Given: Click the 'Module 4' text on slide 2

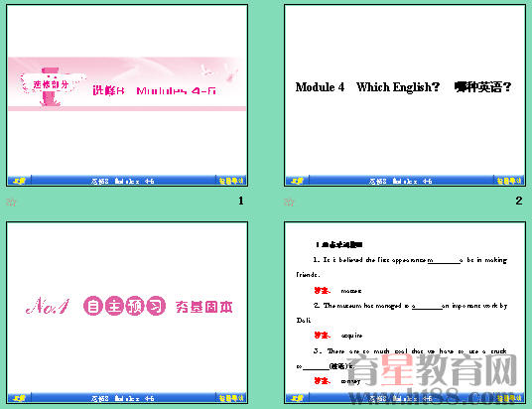Looking at the screenshot, I should (x=320, y=87).
